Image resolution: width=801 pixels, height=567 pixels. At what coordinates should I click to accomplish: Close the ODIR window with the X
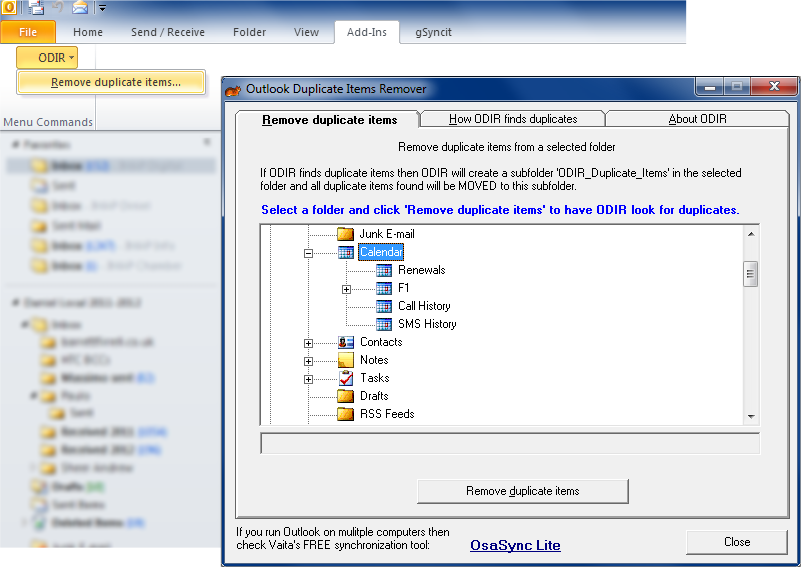click(x=774, y=86)
